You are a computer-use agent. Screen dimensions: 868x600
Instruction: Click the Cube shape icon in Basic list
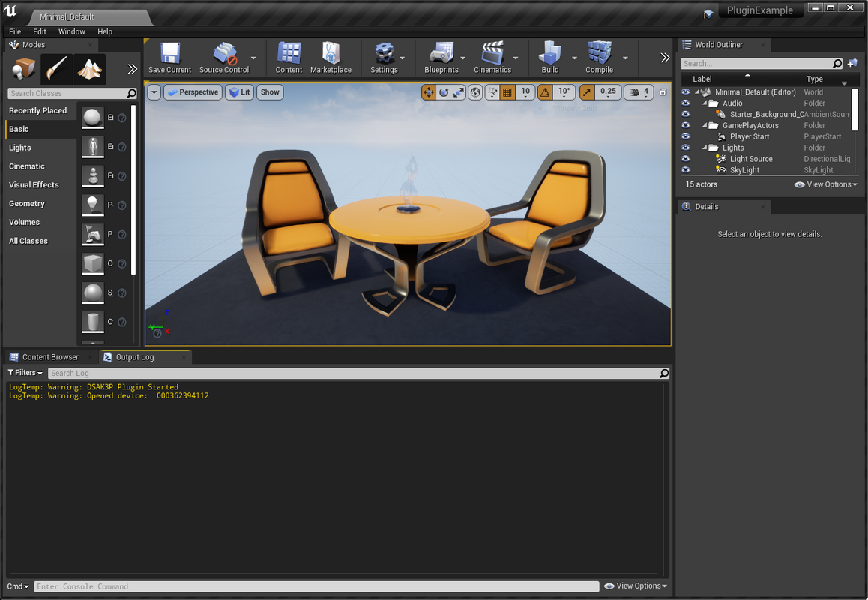coord(92,263)
